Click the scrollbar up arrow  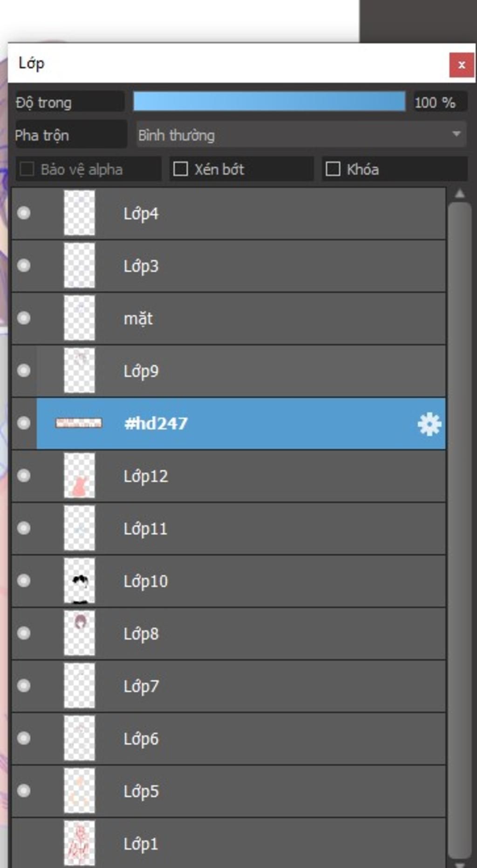459,194
